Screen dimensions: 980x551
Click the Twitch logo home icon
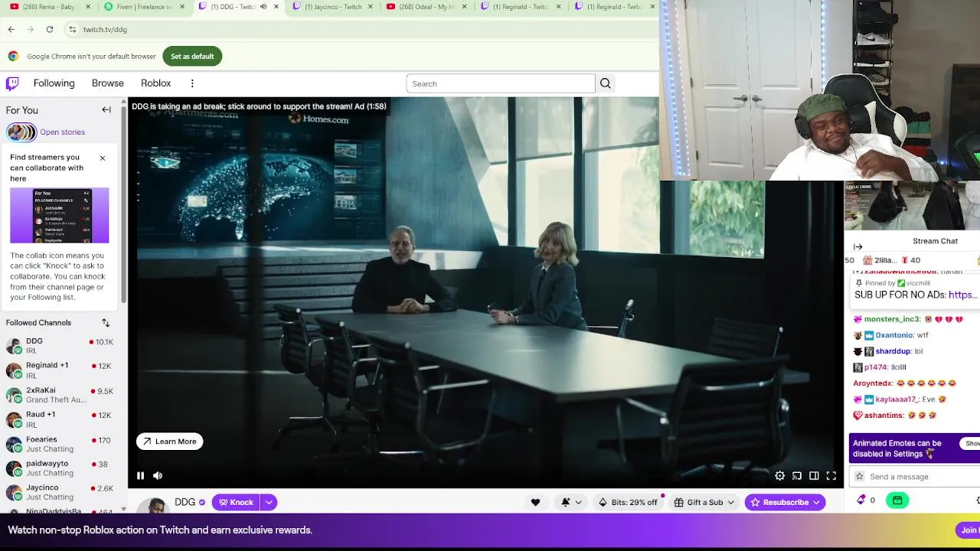12,83
